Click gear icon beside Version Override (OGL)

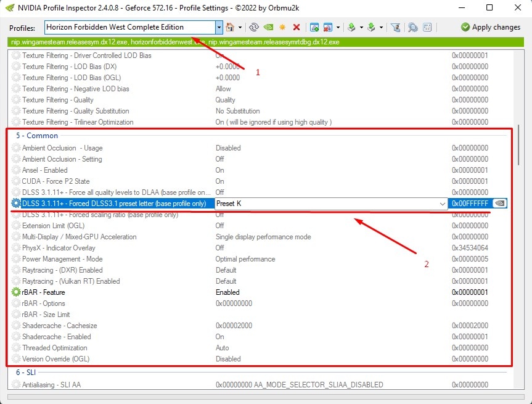click(x=15, y=359)
